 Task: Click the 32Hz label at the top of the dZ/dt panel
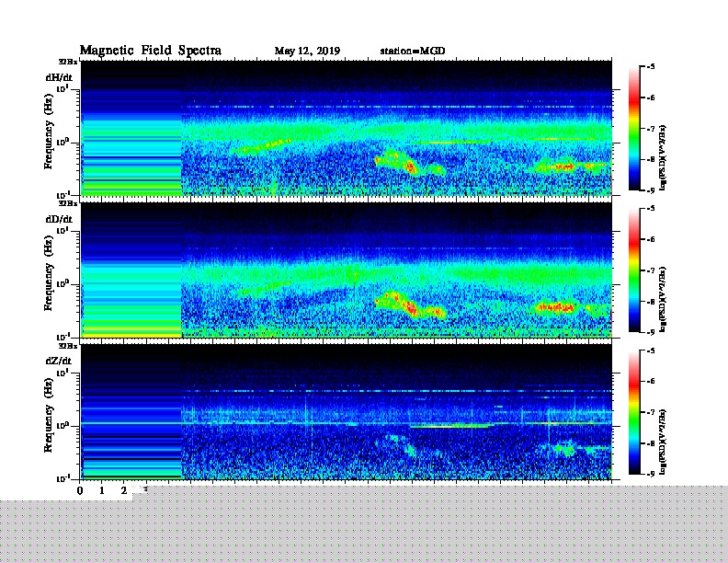coord(68,346)
